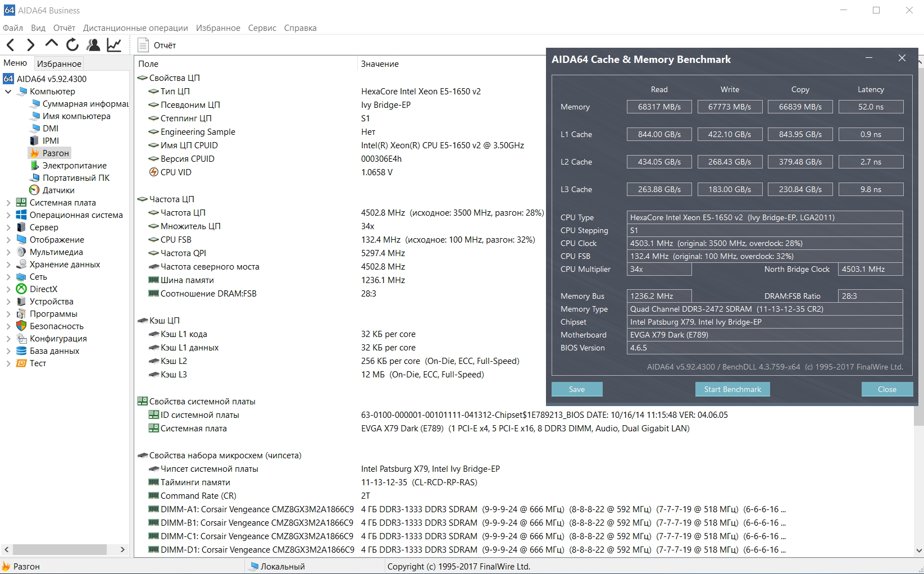The width and height of the screenshot is (924, 574).
Task: Expand the Системная плата tree node
Action: click(x=8, y=202)
